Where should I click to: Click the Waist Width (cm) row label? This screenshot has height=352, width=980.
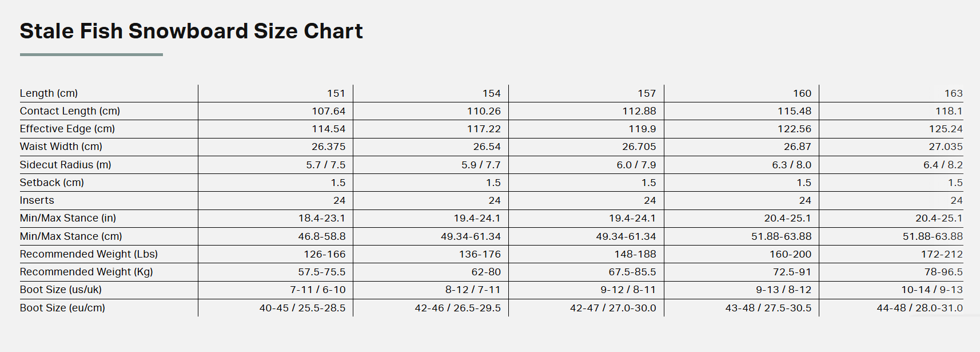click(x=61, y=147)
